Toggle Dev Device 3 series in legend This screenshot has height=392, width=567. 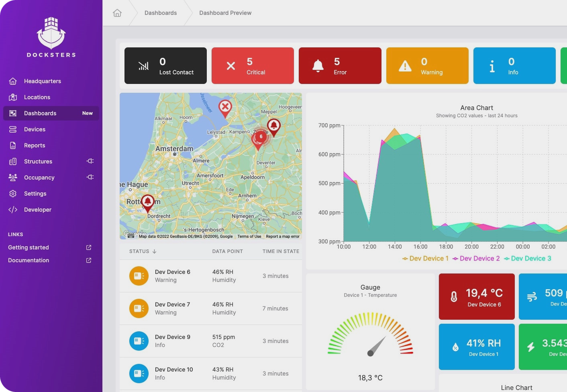[x=527, y=259]
